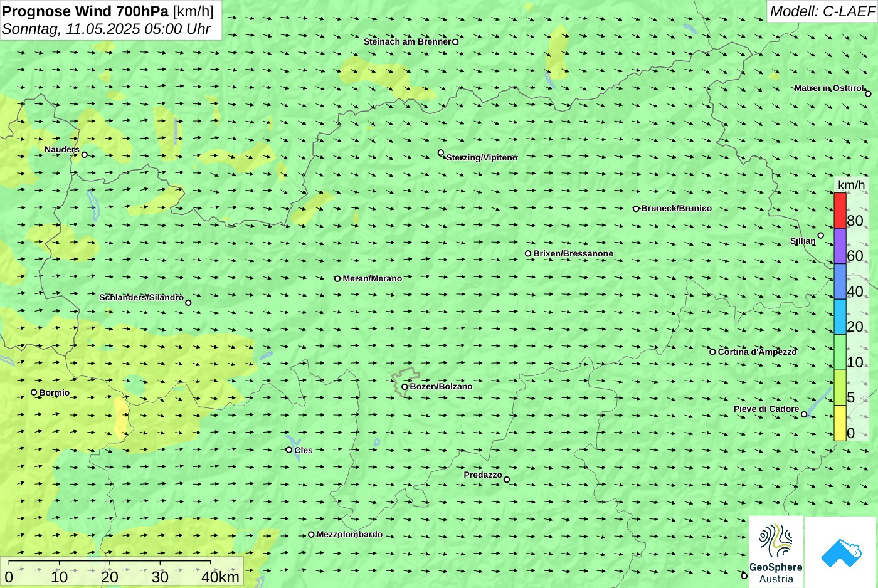Select the Pieve di Cadore marker
Image resolution: width=878 pixels, height=588 pixels.
coord(804,414)
